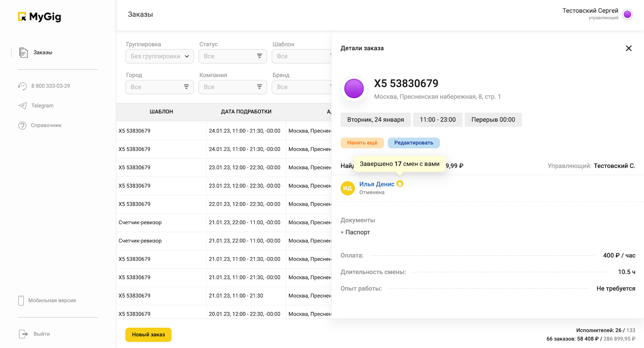Click the order title X5 53830679 in details
The height and width of the screenshot is (348, 644).
[x=406, y=83]
